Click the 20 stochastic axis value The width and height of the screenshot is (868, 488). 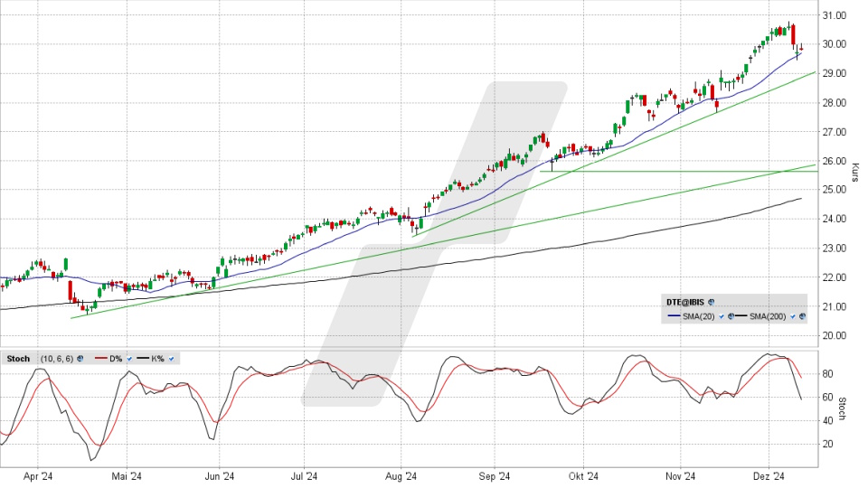(x=827, y=444)
